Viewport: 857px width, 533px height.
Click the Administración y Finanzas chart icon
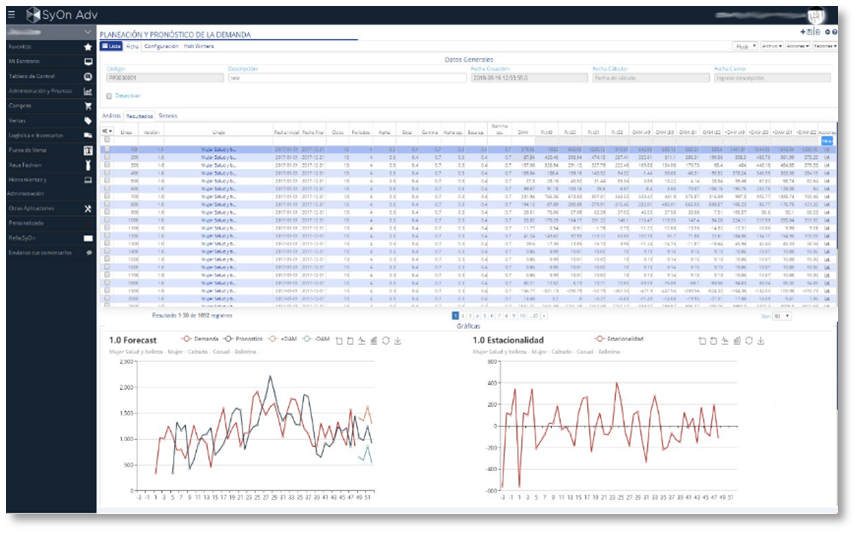pos(88,91)
